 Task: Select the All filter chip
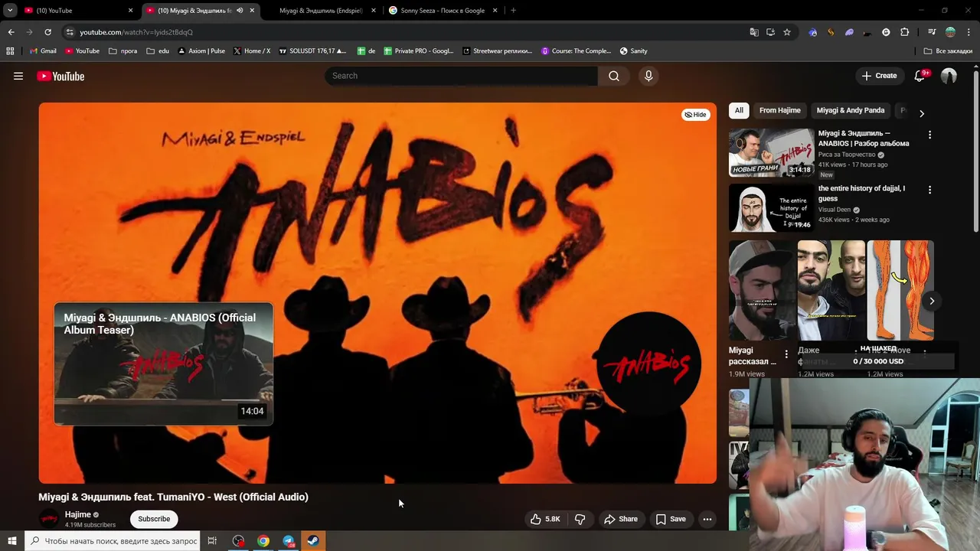(x=739, y=110)
